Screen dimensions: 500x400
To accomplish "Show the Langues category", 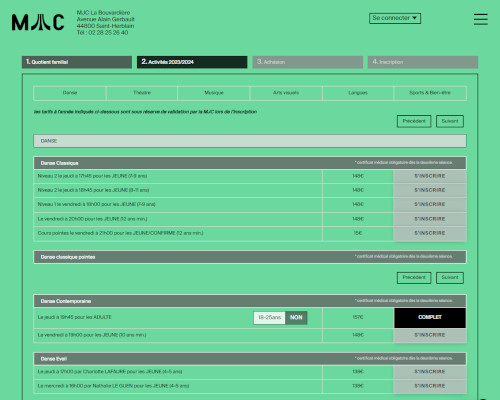I will coord(358,93).
